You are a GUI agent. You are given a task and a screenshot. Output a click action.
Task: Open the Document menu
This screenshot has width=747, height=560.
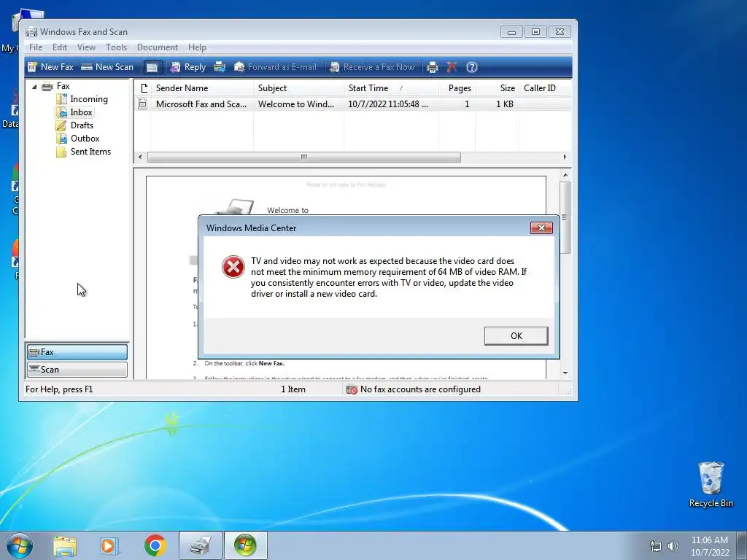click(158, 47)
